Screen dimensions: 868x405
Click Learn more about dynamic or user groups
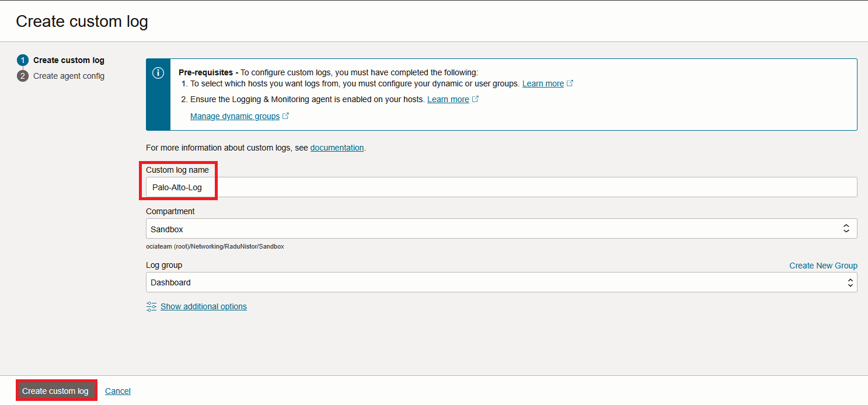543,83
